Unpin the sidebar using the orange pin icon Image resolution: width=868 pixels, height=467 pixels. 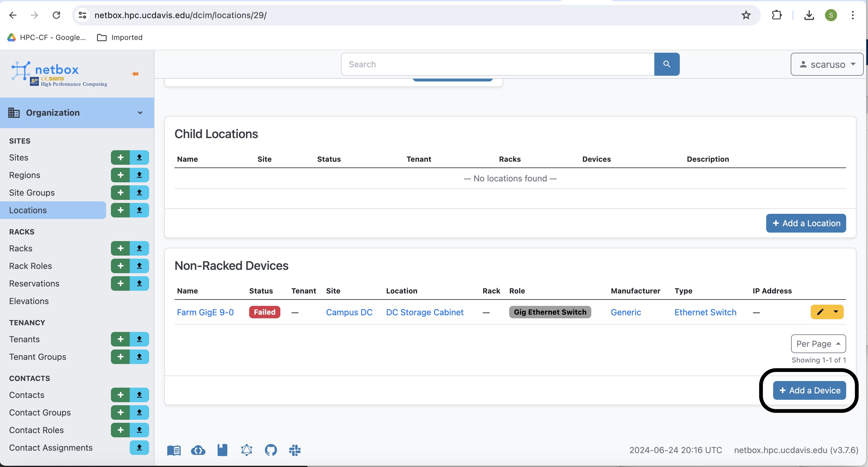pos(135,74)
